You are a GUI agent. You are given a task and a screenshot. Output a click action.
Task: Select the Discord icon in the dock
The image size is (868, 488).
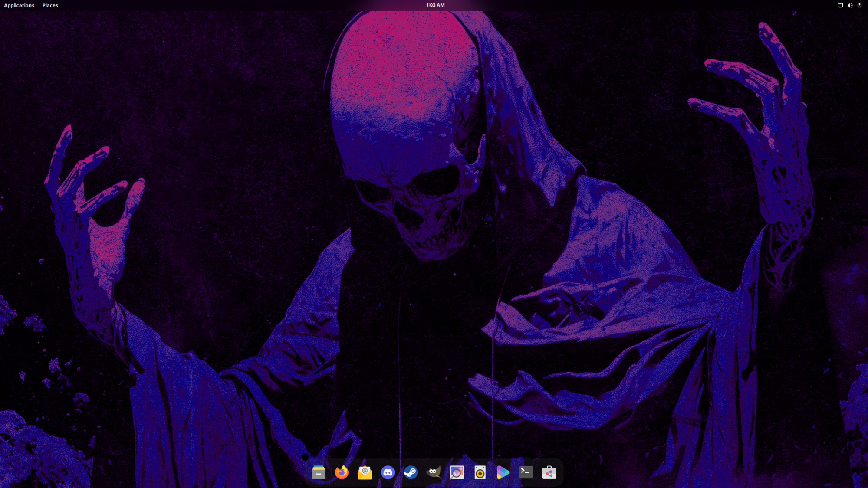coord(388,472)
